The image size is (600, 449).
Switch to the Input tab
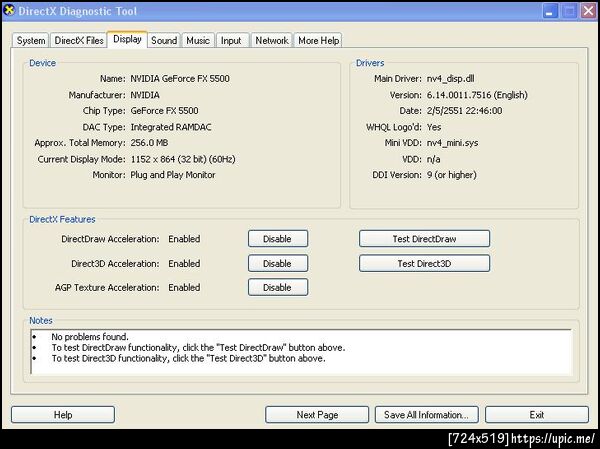[231, 40]
